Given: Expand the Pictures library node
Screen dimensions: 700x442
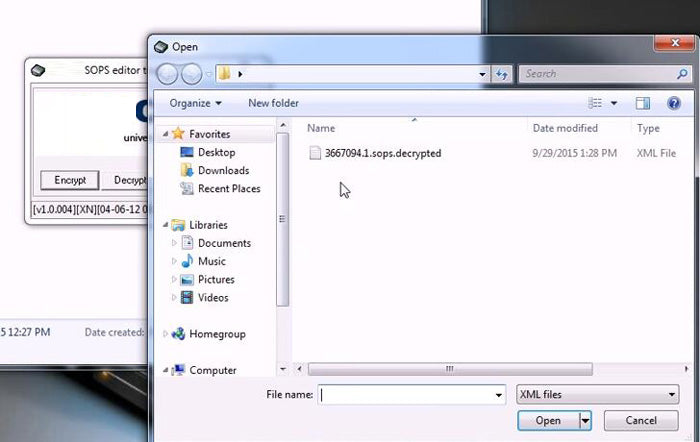Looking at the screenshot, I should click(x=174, y=279).
